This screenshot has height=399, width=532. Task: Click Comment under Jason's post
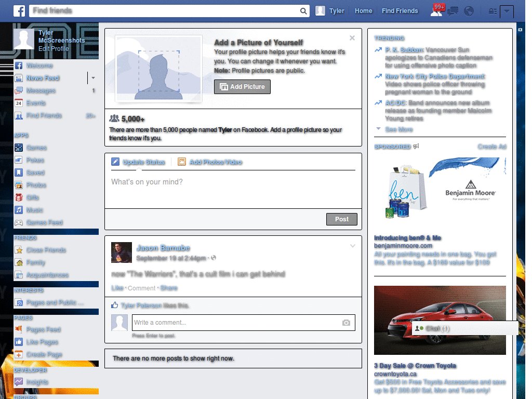pyautogui.click(x=141, y=288)
